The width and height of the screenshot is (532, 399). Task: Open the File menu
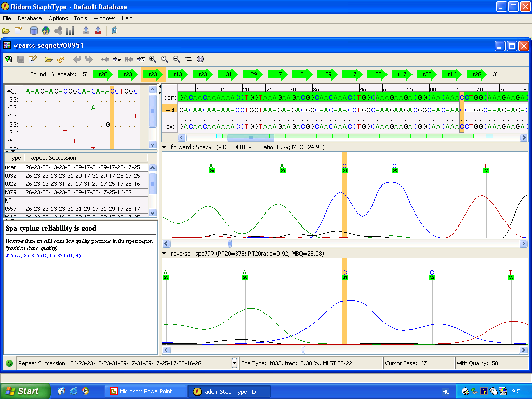click(x=7, y=18)
